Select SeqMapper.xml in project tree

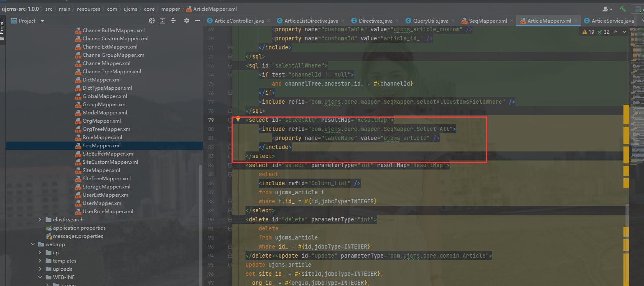pos(102,146)
